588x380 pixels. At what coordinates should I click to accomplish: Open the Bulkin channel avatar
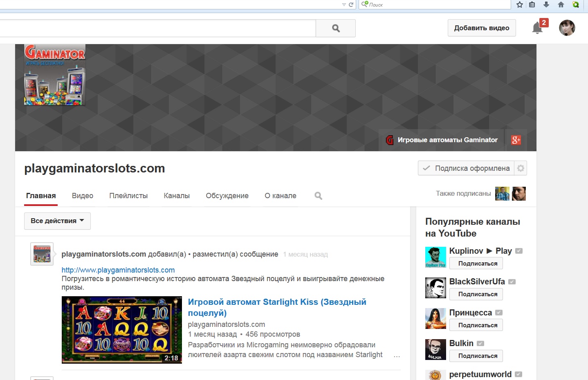(x=435, y=350)
